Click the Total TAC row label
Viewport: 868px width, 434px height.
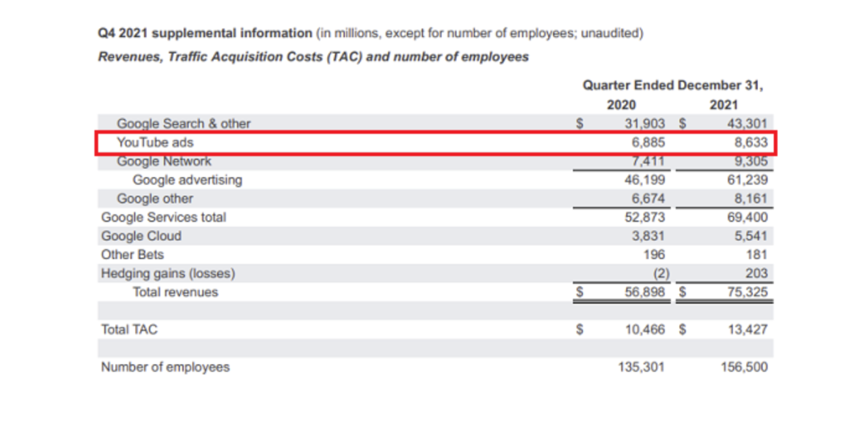129,330
